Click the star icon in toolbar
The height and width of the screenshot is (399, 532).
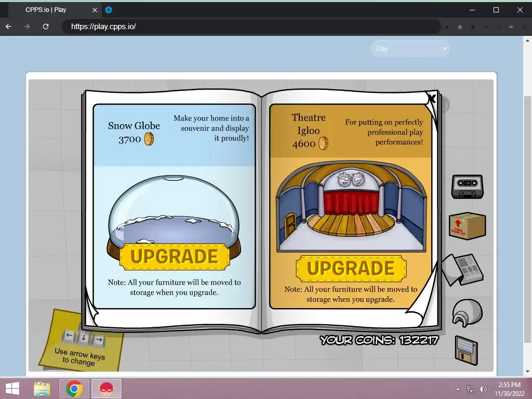pos(447,27)
